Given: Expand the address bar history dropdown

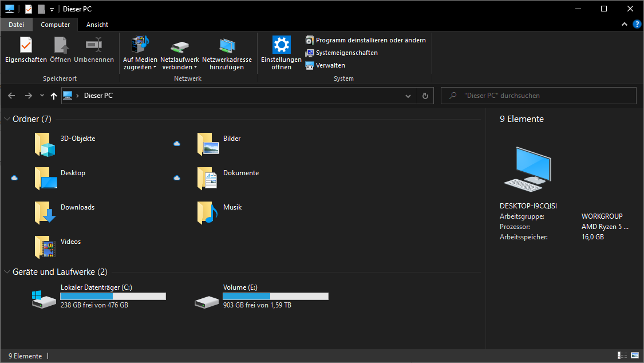Looking at the screenshot, I should (408, 96).
